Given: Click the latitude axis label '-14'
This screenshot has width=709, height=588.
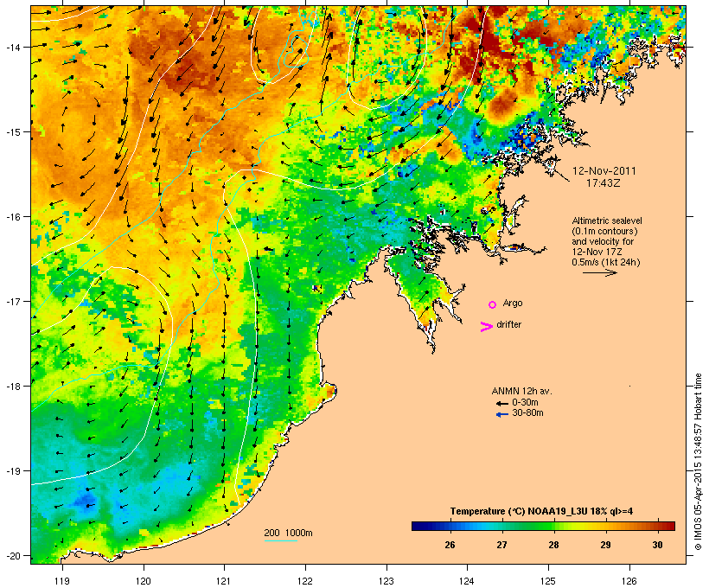Looking at the screenshot, I should (13, 48).
